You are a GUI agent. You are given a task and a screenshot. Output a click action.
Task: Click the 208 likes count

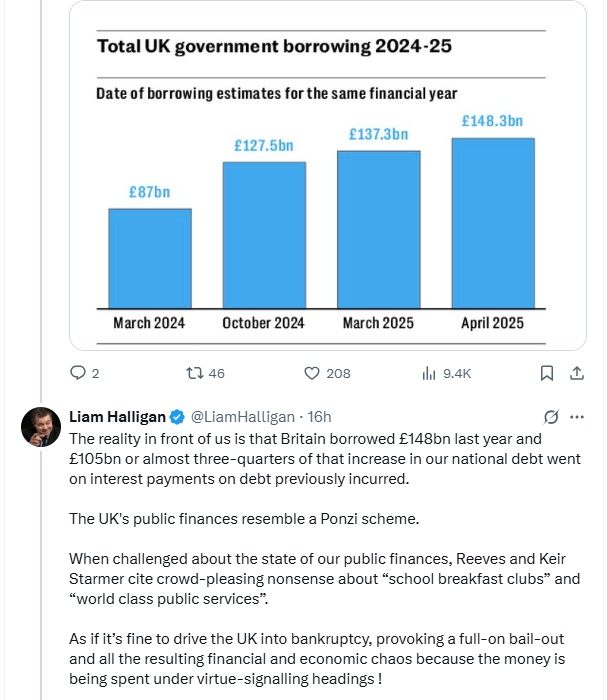pyautogui.click(x=338, y=373)
